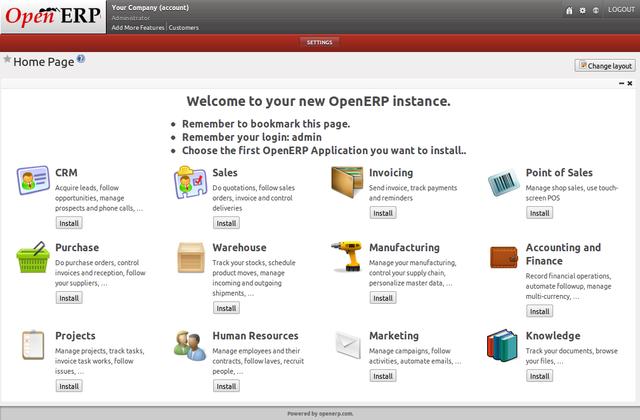
Task: Open the Customers shortcut
Action: coord(184,27)
